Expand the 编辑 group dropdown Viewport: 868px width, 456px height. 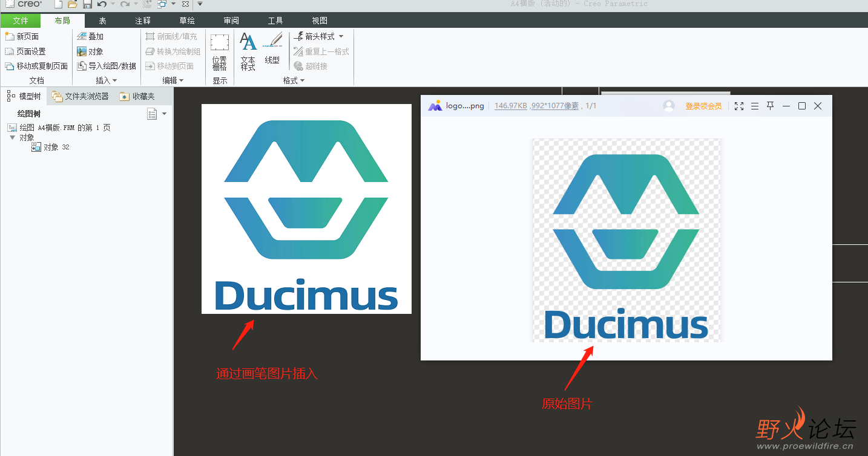pyautogui.click(x=173, y=80)
